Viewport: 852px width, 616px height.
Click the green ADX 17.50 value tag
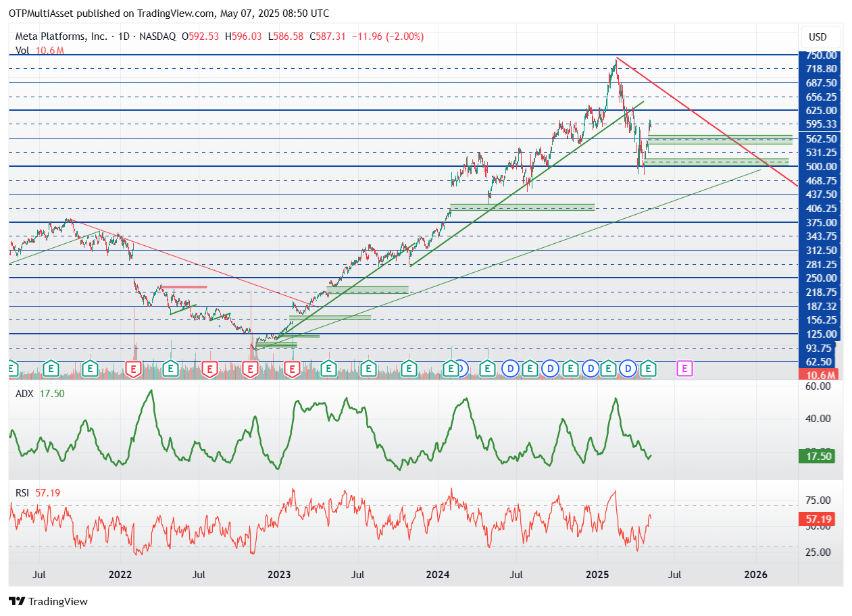point(819,457)
